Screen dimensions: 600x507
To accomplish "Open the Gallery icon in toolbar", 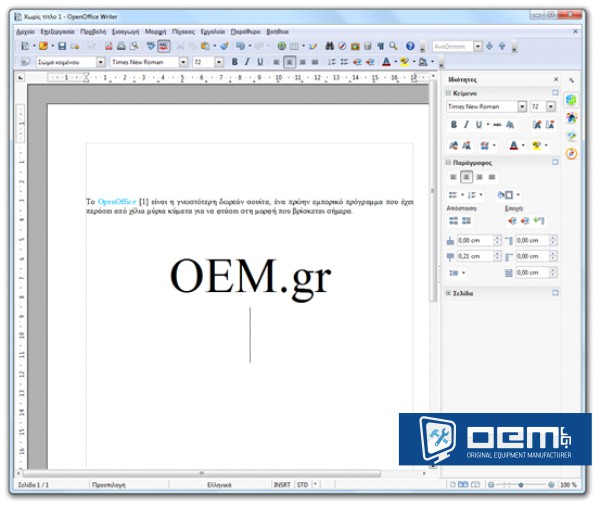I will coord(355,46).
